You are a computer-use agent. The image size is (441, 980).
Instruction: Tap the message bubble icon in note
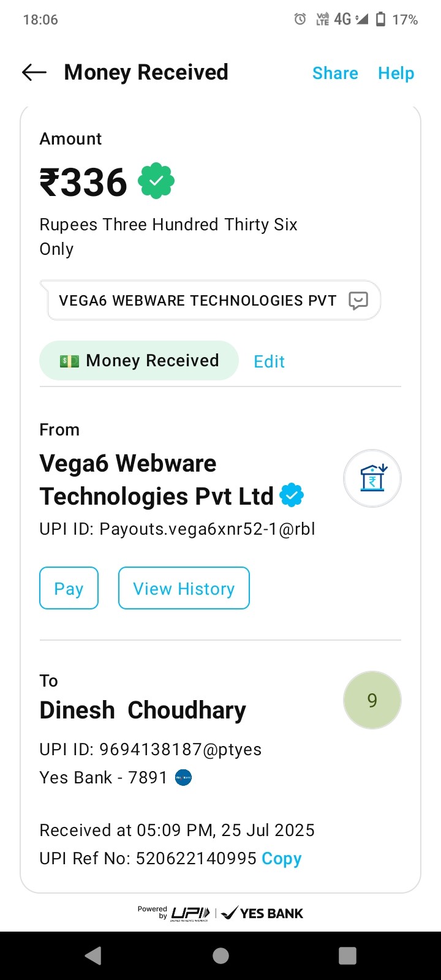[x=358, y=300]
